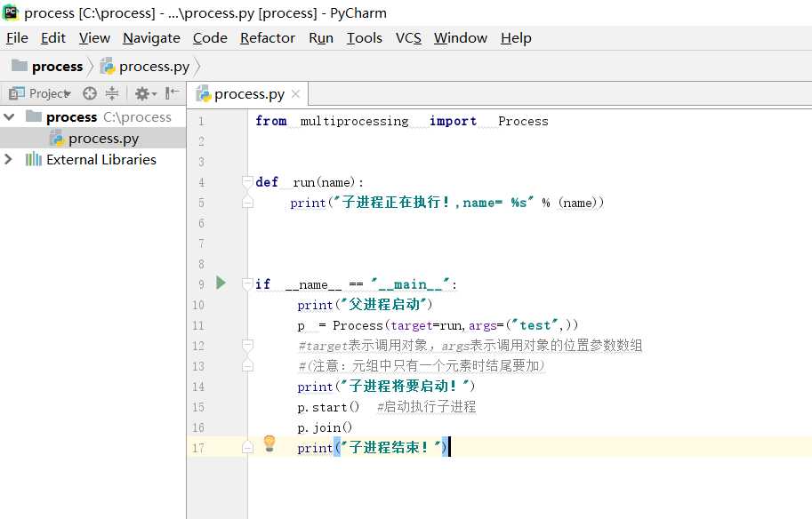This screenshot has height=519, width=812.
Task: Click 'Process(target=run' on line 11
Action: pos(398,325)
